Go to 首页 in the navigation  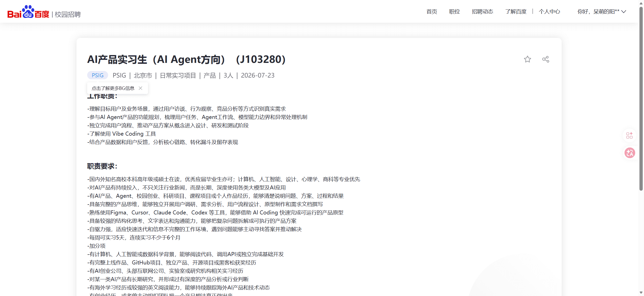[x=432, y=12]
